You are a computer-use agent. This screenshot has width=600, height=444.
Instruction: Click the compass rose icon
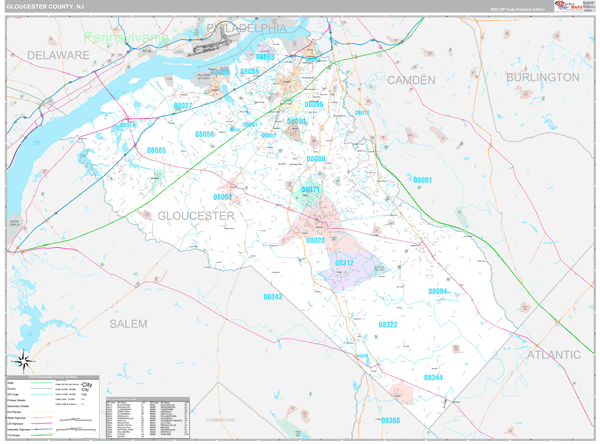(25, 362)
